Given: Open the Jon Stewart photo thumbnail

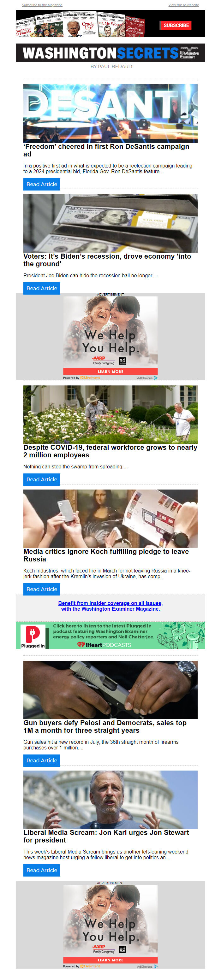Looking at the screenshot, I should click(x=110, y=800).
